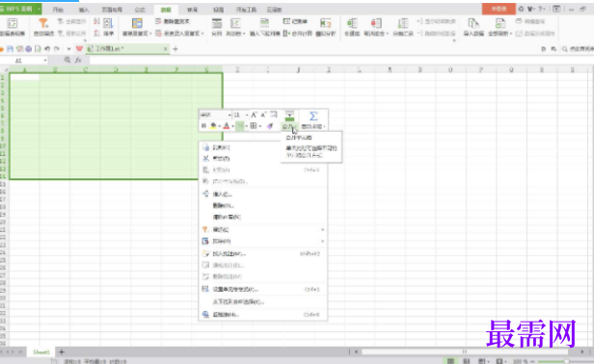Toggle bold in the floating mini toolbar

point(203,126)
